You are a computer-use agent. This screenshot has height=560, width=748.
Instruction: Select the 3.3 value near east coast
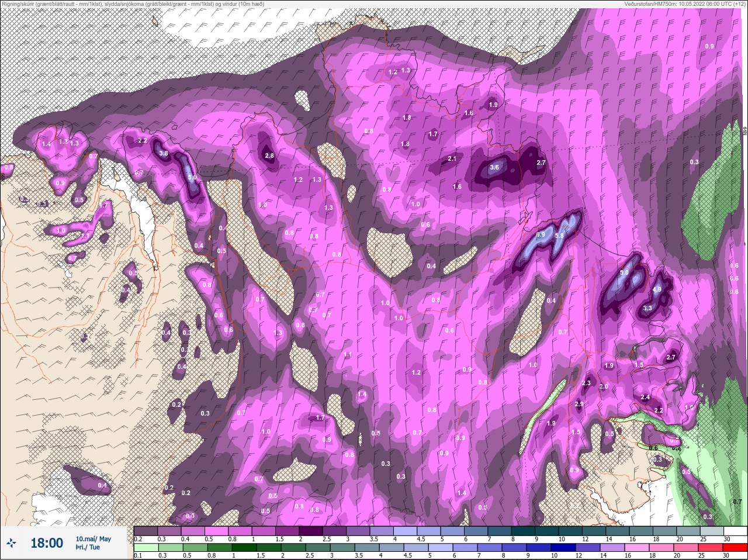647,308
